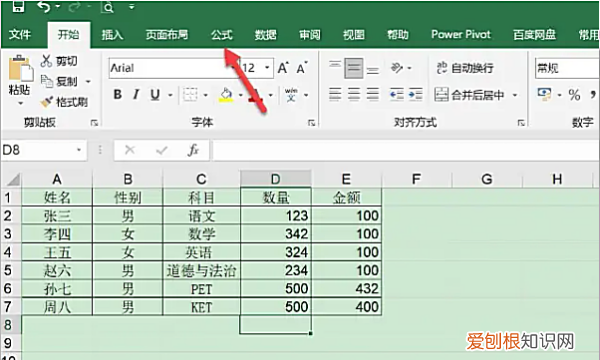Click the 剪切 scissors button

(x=59, y=61)
